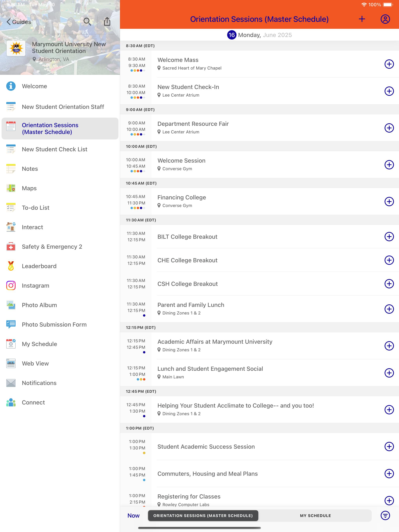Open the Notes icon
The image size is (399, 532).
click(x=11, y=169)
